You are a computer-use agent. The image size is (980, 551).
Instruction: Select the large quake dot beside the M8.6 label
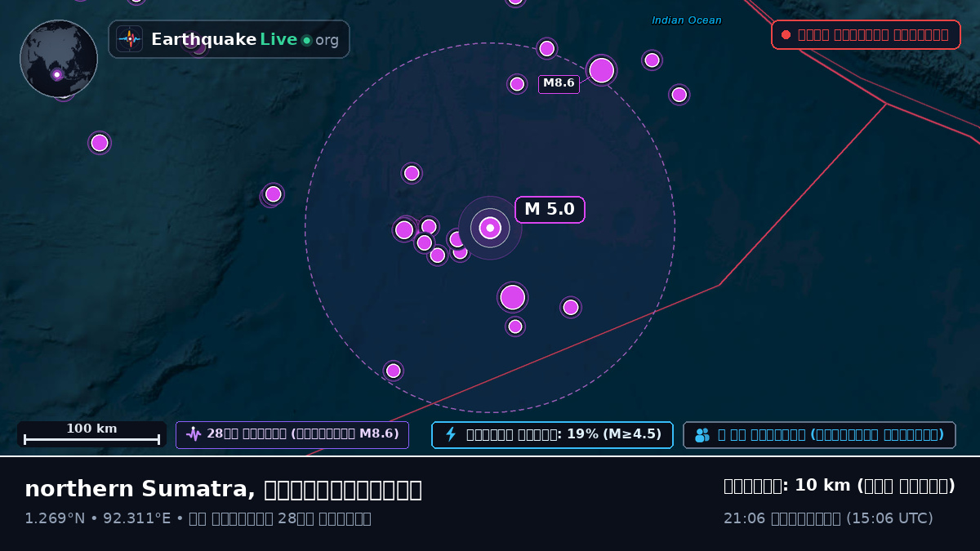coord(601,70)
